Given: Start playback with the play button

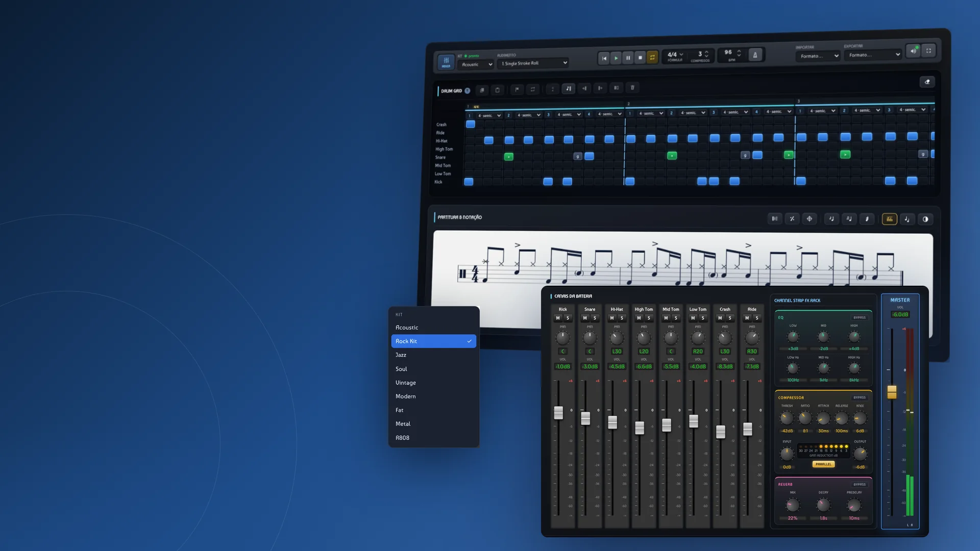Looking at the screenshot, I should 616,58.
